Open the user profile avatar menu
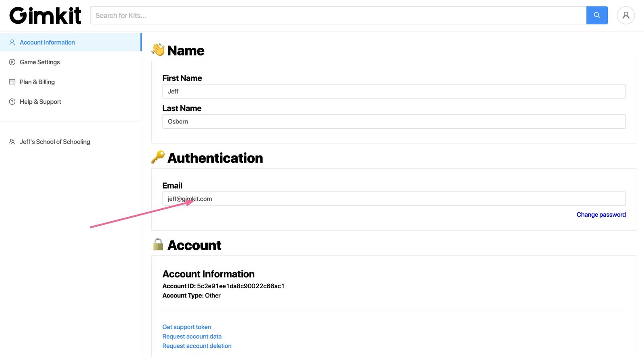The image size is (644, 357). click(626, 15)
